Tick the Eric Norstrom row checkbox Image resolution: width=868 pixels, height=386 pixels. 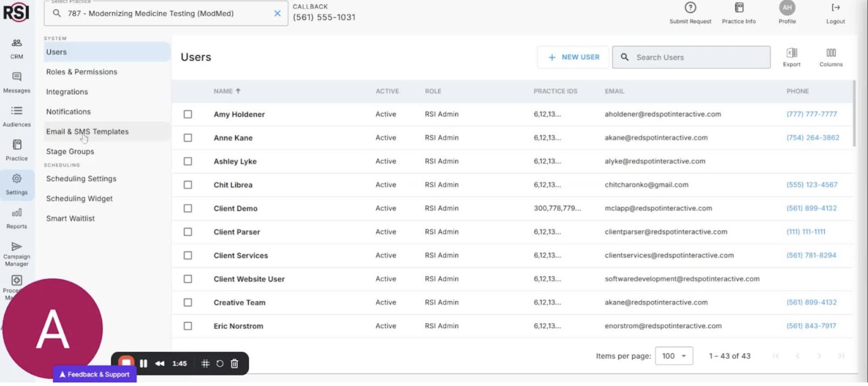pos(188,326)
